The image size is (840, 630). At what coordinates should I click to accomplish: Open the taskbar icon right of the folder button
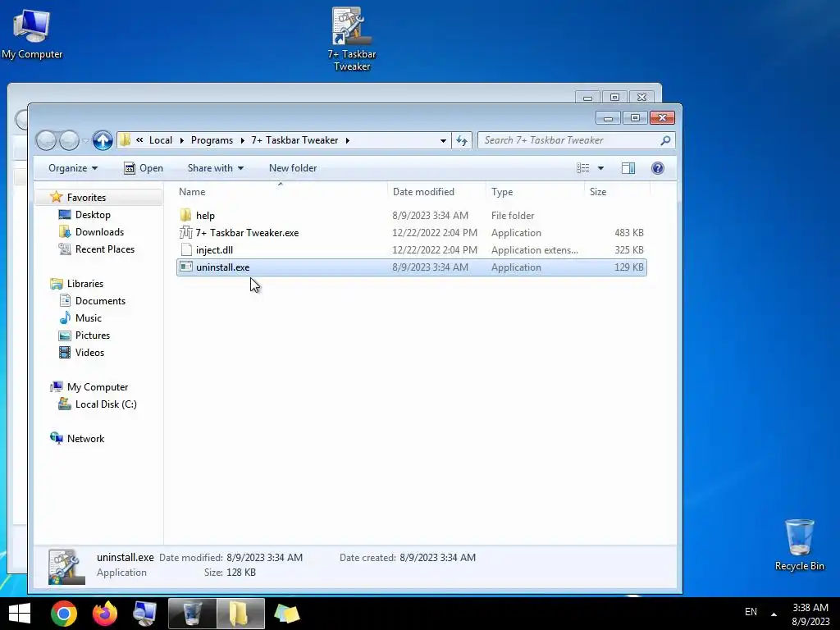[x=287, y=614]
